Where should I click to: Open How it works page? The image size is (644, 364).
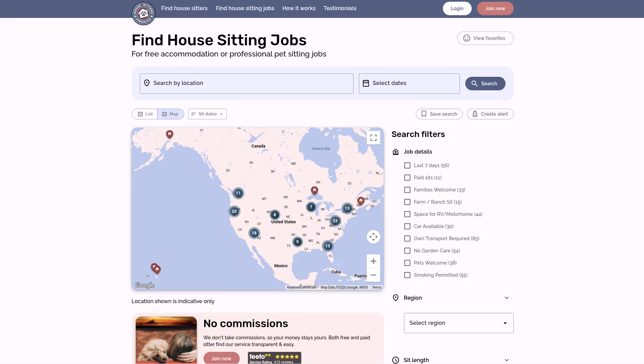tap(299, 8)
